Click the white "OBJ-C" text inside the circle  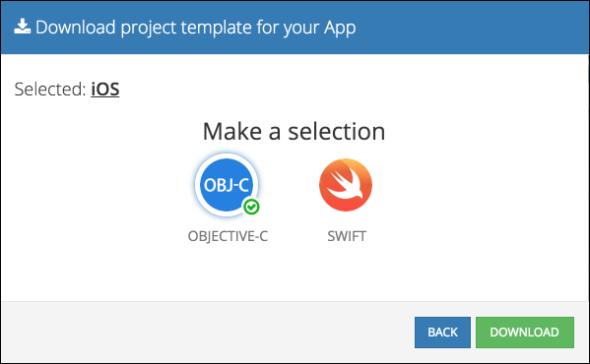227,185
